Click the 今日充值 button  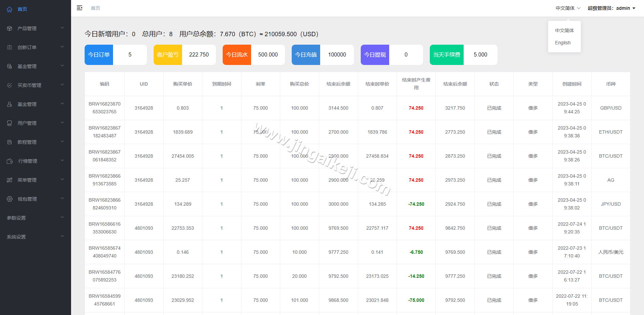[306, 54]
